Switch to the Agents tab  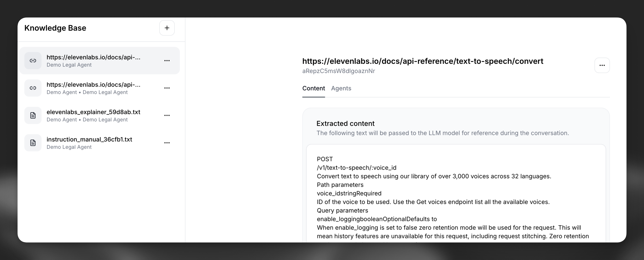click(341, 88)
